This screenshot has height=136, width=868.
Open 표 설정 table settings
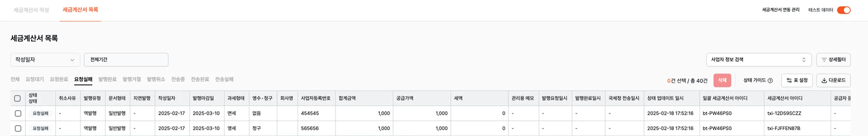point(797,80)
